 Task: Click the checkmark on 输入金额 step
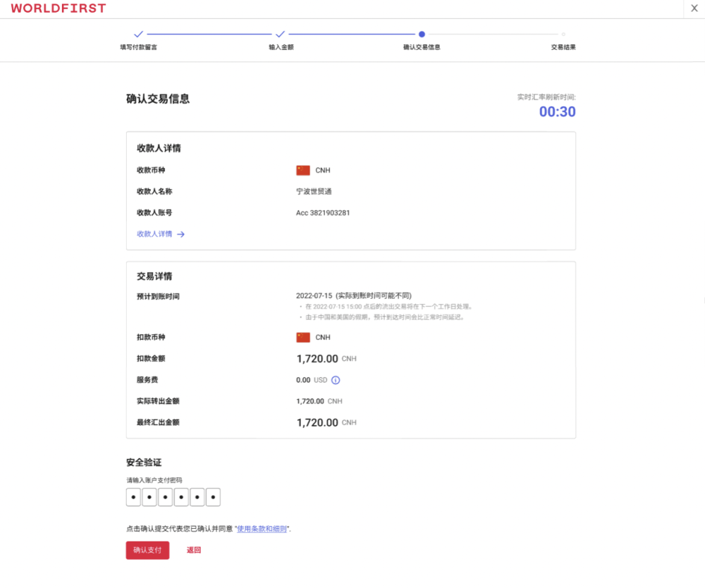(281, 33)
